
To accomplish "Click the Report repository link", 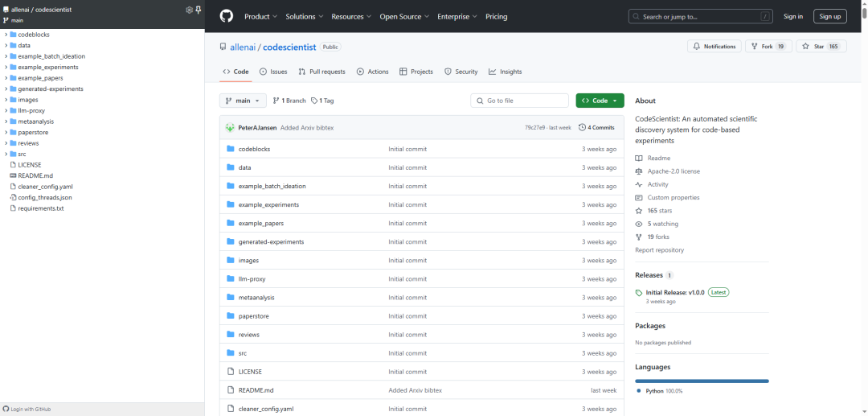I will pyautogui.click(x=659, y=249).
